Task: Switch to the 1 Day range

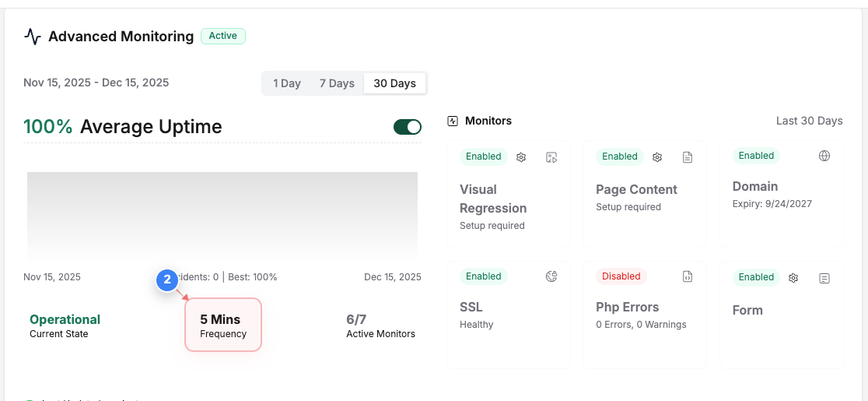Action: (x=287, y=83)
